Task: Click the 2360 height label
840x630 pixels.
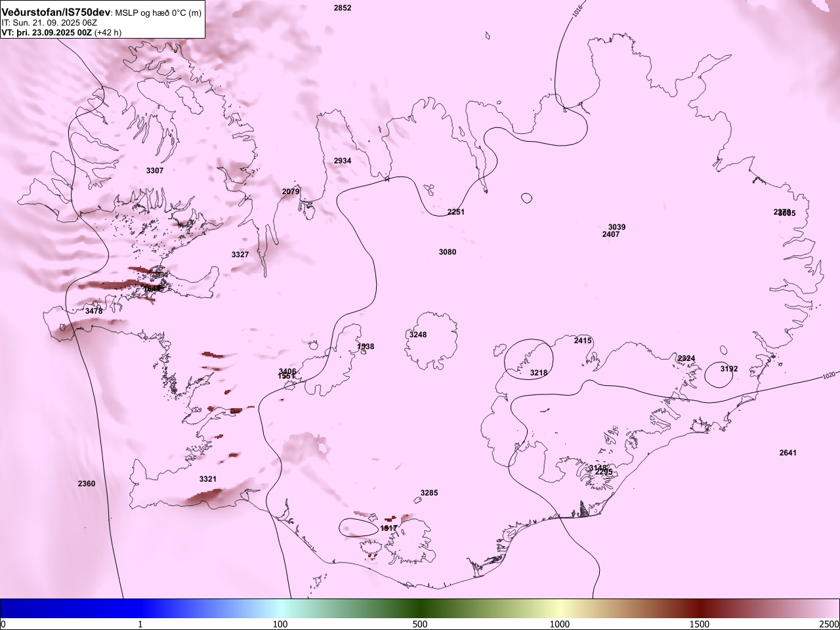Action: 87,484
